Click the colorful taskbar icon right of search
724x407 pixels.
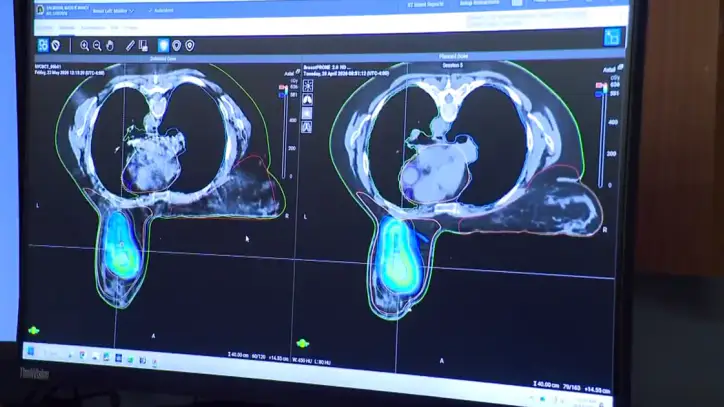(82, 355)
